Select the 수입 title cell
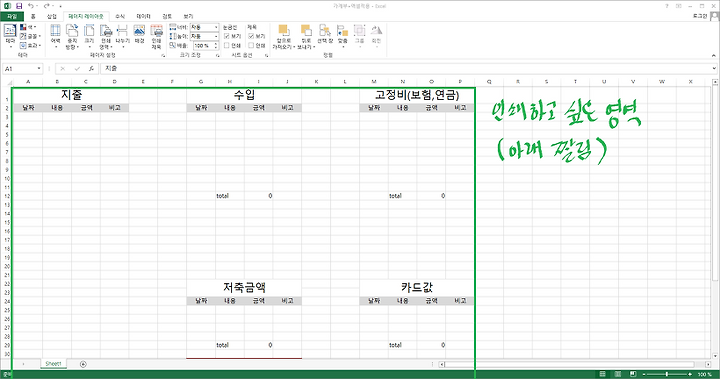The image size is (720, 379). 244,95
